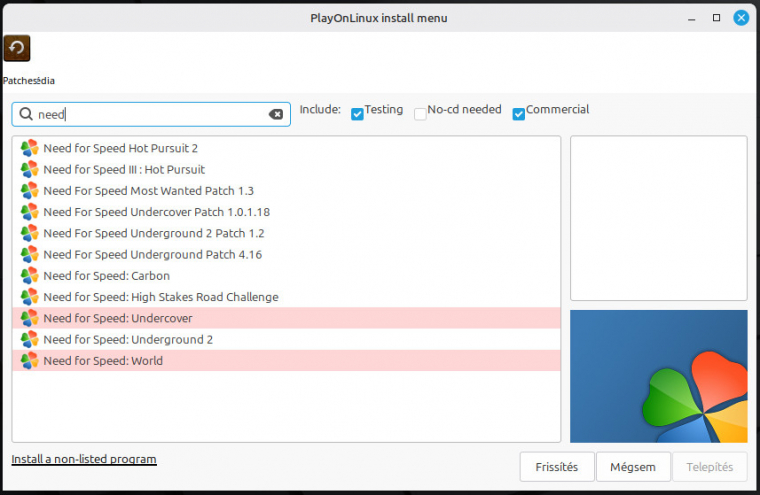Click the icon beside Need For Speed Most Wanted Patch
This screenshot has width=760, height=495.
[29, 190]
